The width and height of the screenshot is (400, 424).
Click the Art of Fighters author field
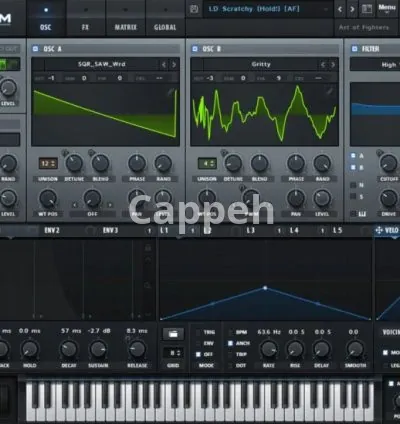point(364,28)
